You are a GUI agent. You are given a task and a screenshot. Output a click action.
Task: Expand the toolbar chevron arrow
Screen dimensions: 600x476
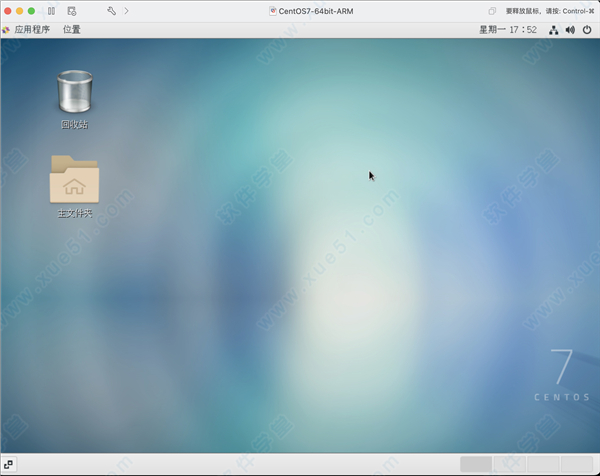click(126, 11)
